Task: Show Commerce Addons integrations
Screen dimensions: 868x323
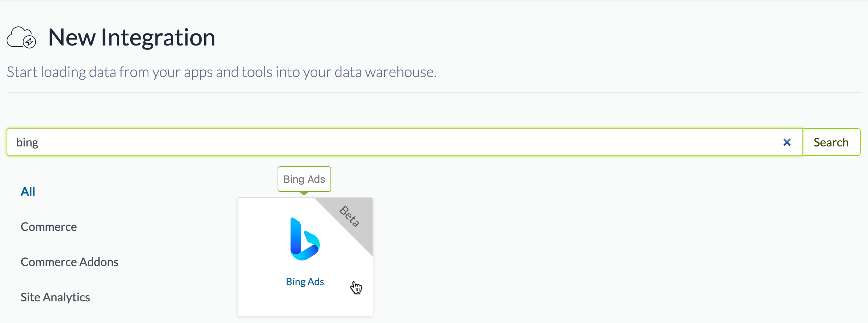Action: (x=69, y=262)
